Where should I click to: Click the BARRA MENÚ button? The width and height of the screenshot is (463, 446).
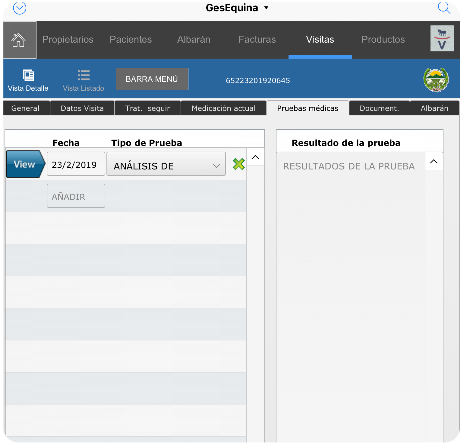152,79
